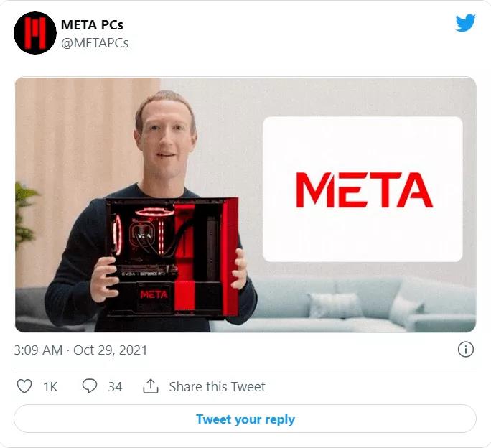Click the light blue couch in photo
The height and width of the screenshot is (448, 491).
[363, 304]
